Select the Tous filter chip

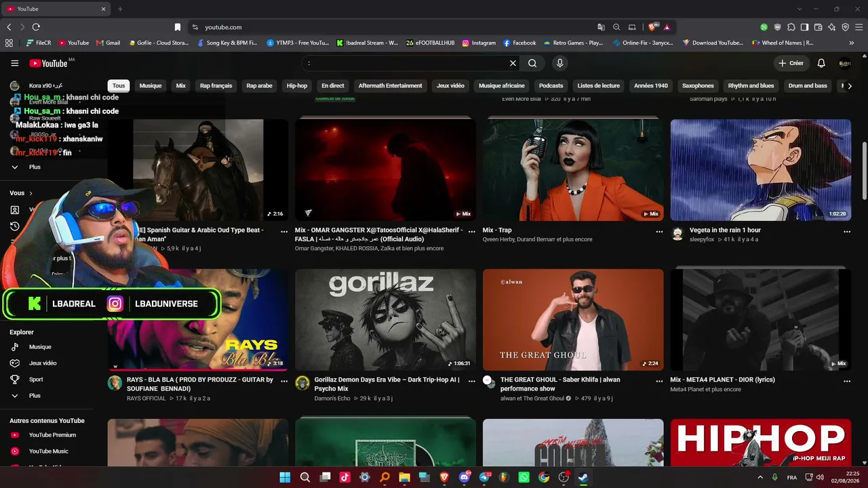(x=119, y=86)
